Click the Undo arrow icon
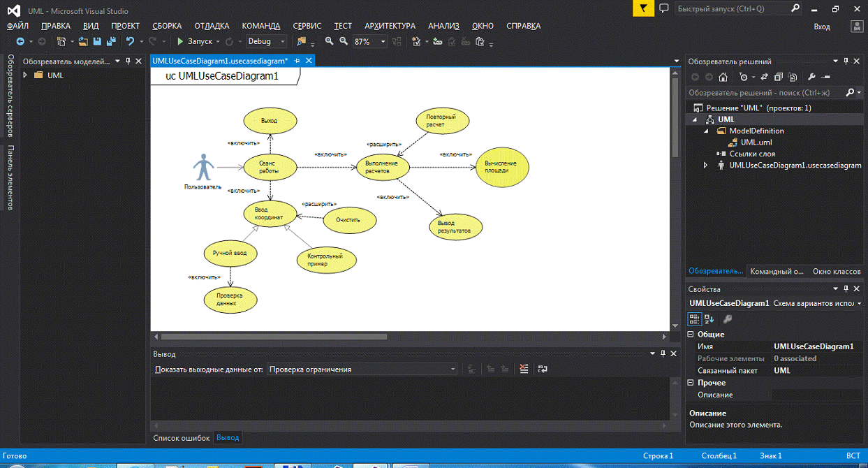Screen dimensions: 868x468 point(130,42)
